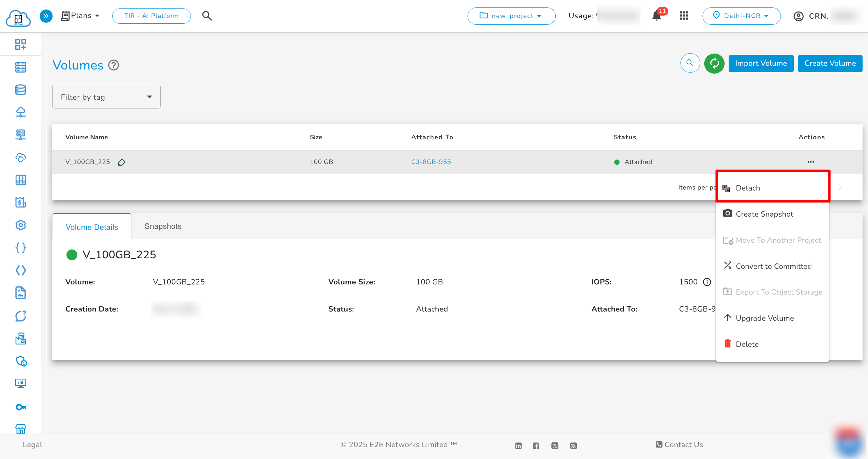
Task: Open the key icon in sidebar
Action: tap(21, 407)
